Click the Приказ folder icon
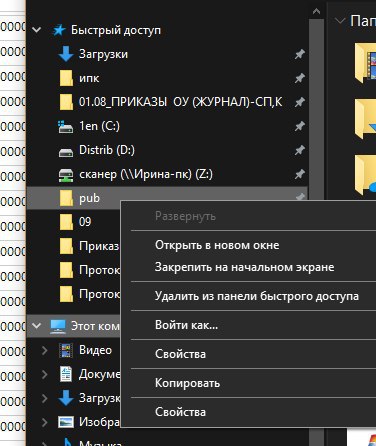Image resolution: width=376 pixels, height=446 pixels. [x=66, y=246]
